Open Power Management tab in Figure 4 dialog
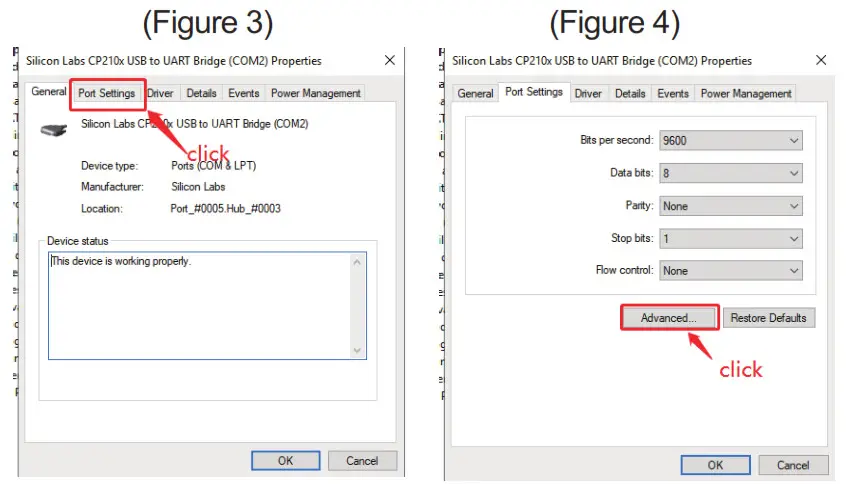The width and height of the screenshot is (846, 494). pos(746,93)
